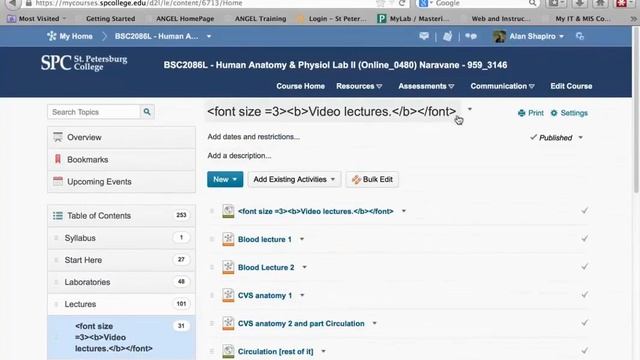Open Blood Lecture 2 context menu arrow
Screen dimensions: 640x360
click(304, 267)
